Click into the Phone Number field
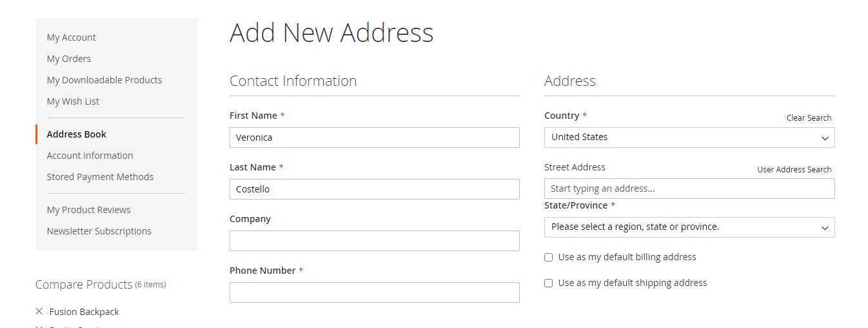 [374, 292]
